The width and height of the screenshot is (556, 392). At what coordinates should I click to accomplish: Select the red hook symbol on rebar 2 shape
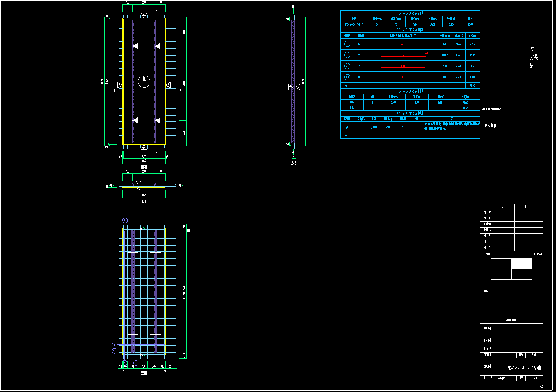[x=426, y=54]
